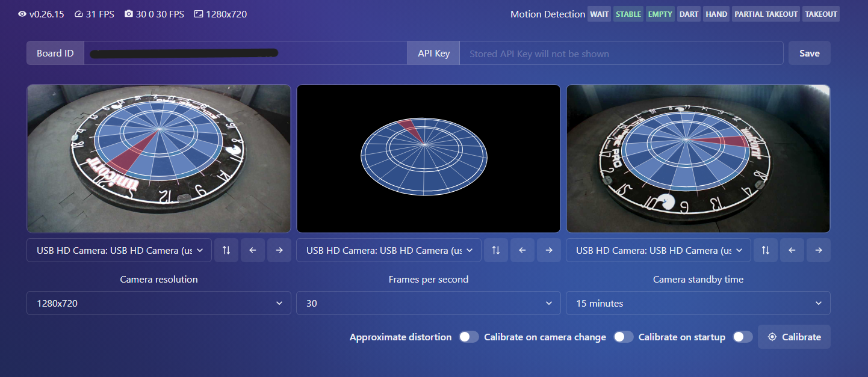
Task: Click the Approximate distortion label text
Action: [401, 337]
